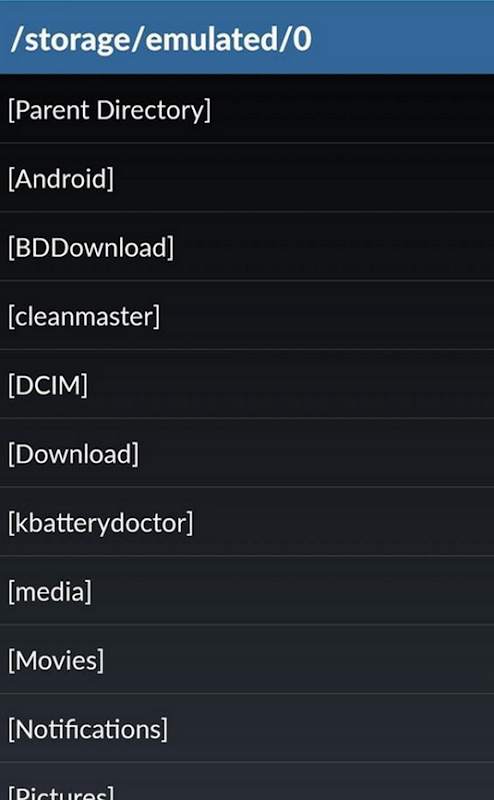494x800 pixels.
Task: Click row area right of [Download]
Action: (316, 454)
